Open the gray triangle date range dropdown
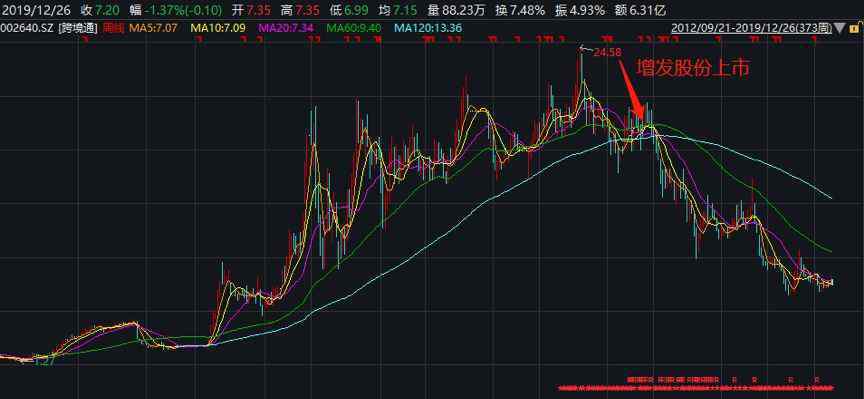Screen dimensions: 864x399 click(x=840, y=28)
